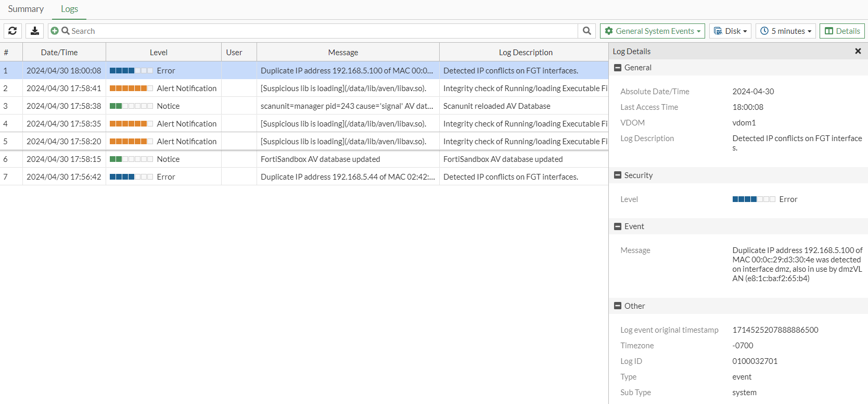The height and width of the screenshot is (404, 868).
Task: Close the Log Details panel
Action: tap(858, 51)
